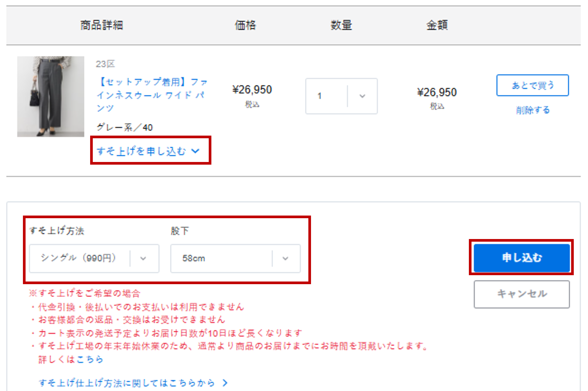Click the 削除する link
Screen dimensions: 588x391
(x=533, y=110)
